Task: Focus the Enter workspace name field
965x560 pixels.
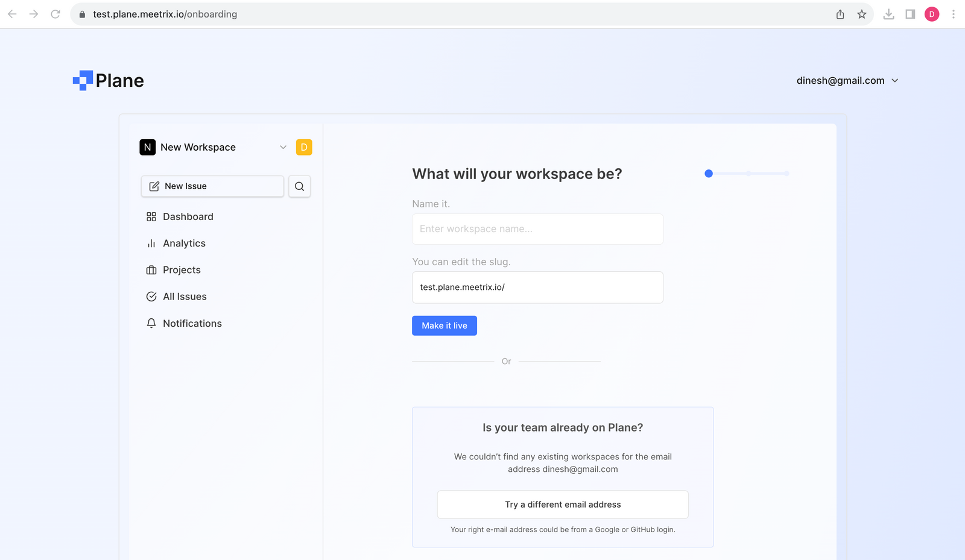Action: pos(537,229)
